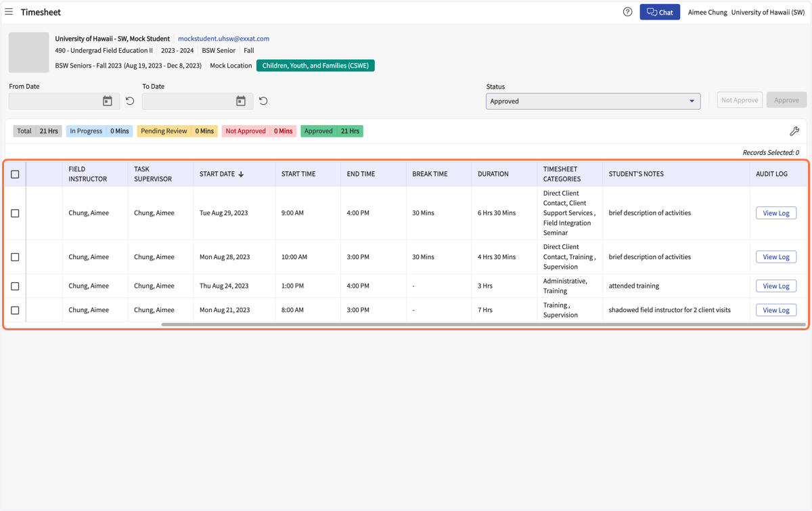Click the horizontal table scrollbar
Image resolution: width=812 pixels, height=511 pixels.
tap(483, 325)
